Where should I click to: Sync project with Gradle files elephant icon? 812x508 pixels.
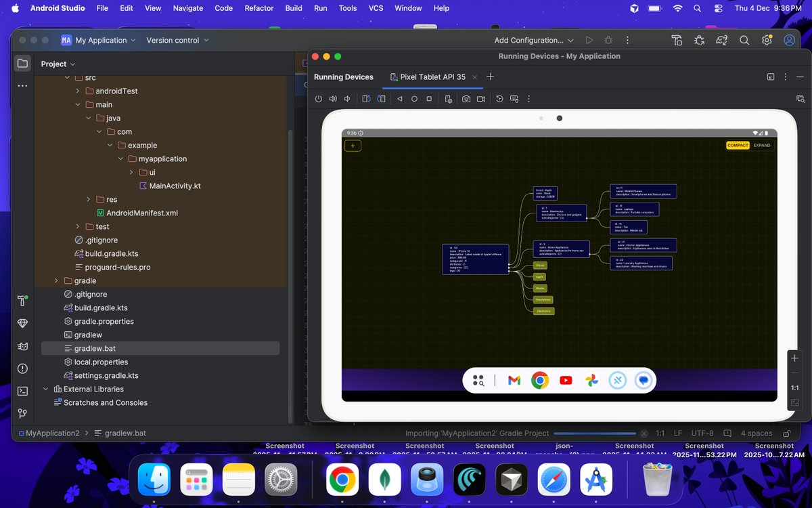722,40
